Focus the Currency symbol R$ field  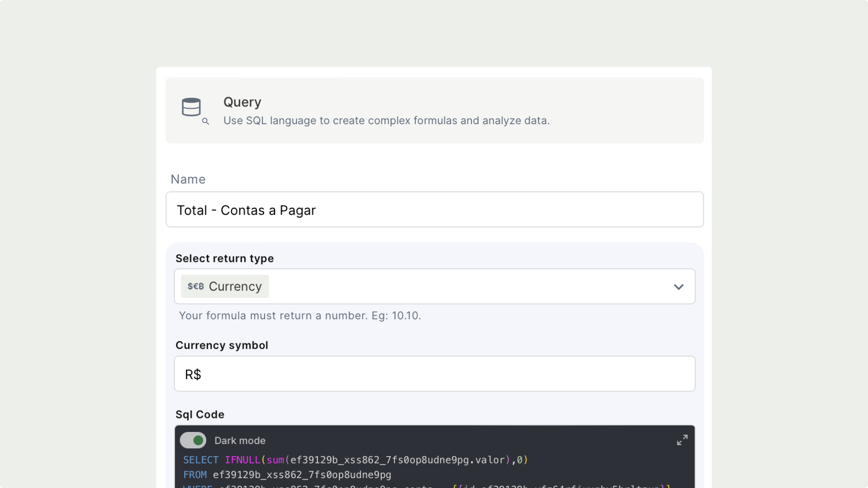(x=435, y=374)
